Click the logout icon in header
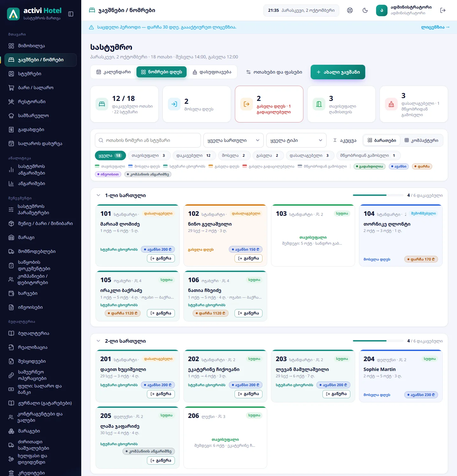This screenshot has height=476, width=457. 443,10
